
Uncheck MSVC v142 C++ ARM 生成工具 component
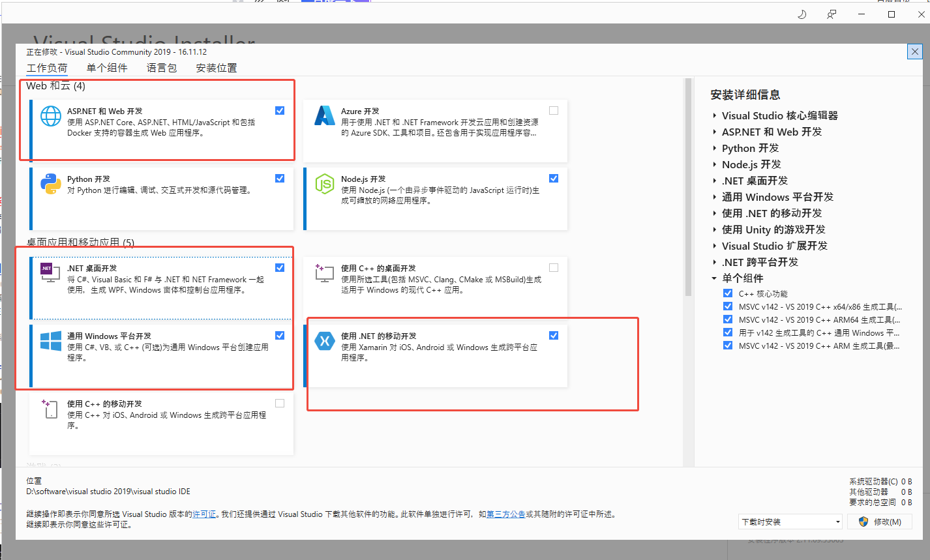tap(728, 346)
